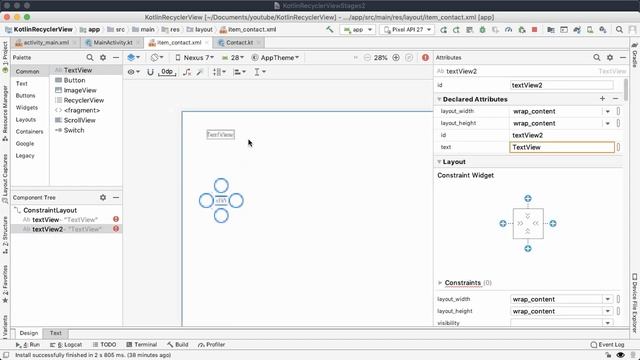The height and width of the screenshot is (360, 640).
Task: Open the Event Log
Action: point(607,344)
